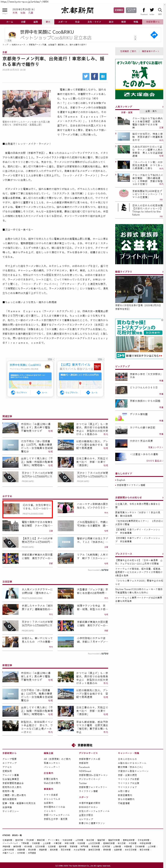Share article via Facebook square button
This screenshot has height=868, width=166.
[x=94, y=77]
